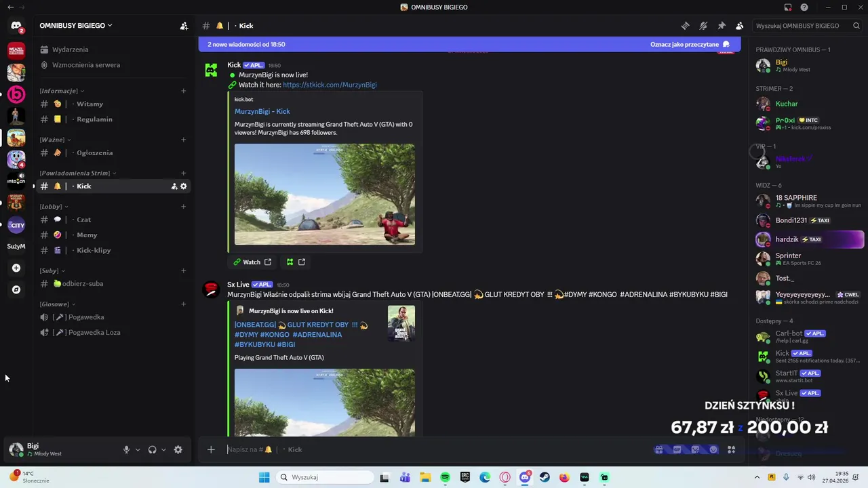Toggle member list visibility icon

click(x=740, y=26)
